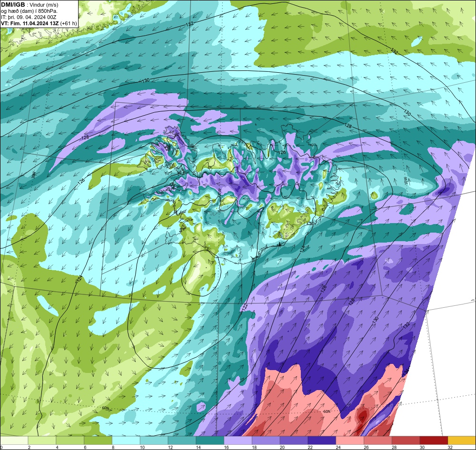Click the '126' contour label over northern Iceland

(282, 152)
